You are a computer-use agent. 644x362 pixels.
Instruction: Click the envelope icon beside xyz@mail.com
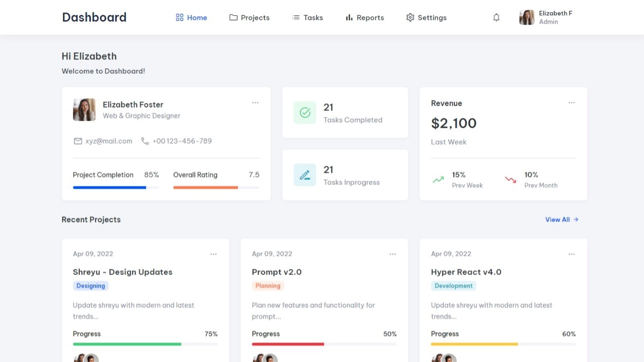tap(78, 141)
